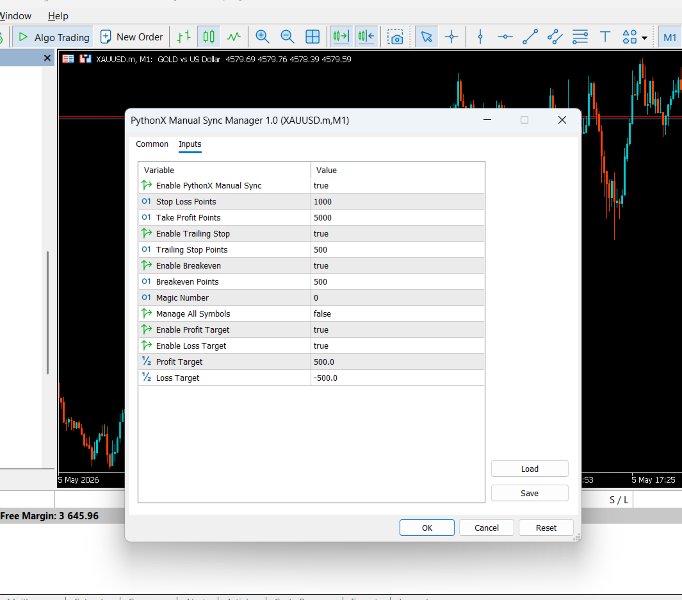This screenshot has height=600, width=682.
Task: Select Profit Target value 500.0
Action: click(398, 362)
